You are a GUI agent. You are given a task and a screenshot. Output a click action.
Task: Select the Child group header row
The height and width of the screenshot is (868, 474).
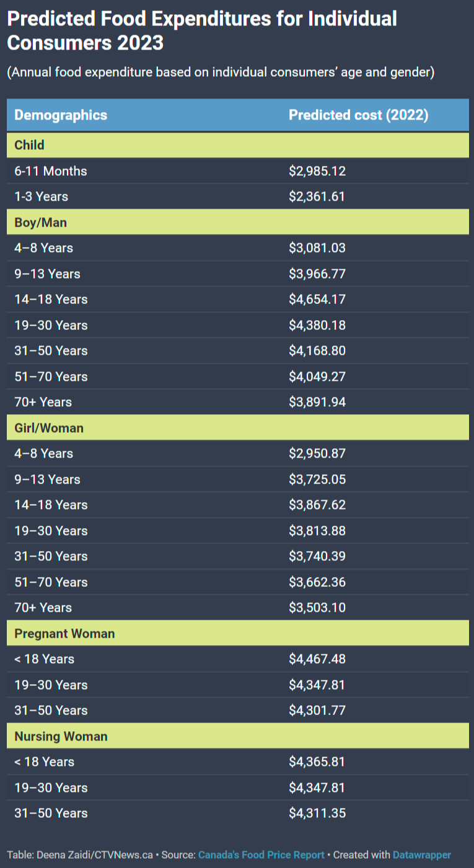click(238, 145)
